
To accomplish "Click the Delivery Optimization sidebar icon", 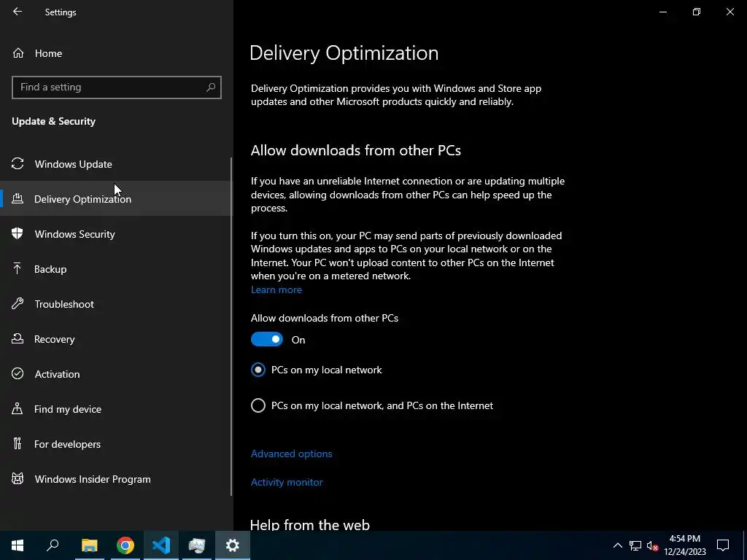I will (x=18, y=198).
